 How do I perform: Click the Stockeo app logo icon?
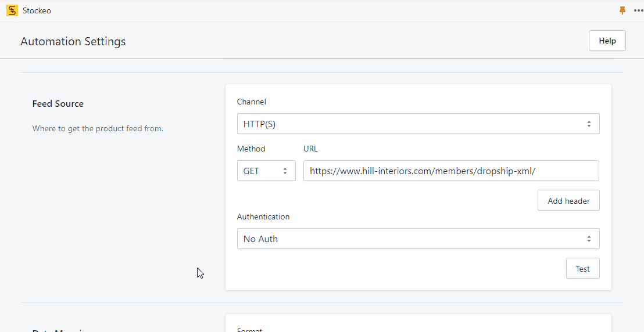(x=12, y=10)
